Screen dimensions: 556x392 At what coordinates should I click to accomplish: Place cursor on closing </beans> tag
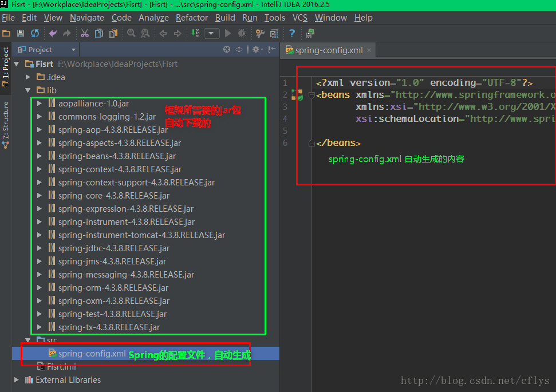tap(338, 143)
